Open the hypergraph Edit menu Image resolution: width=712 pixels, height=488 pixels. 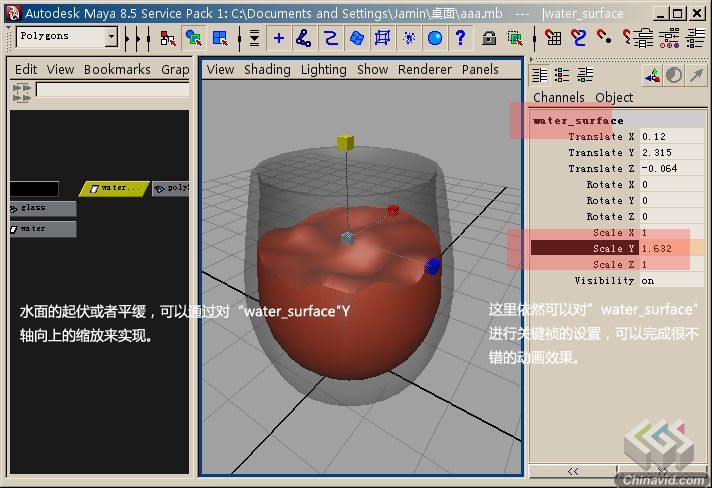(x=26, y=69)
